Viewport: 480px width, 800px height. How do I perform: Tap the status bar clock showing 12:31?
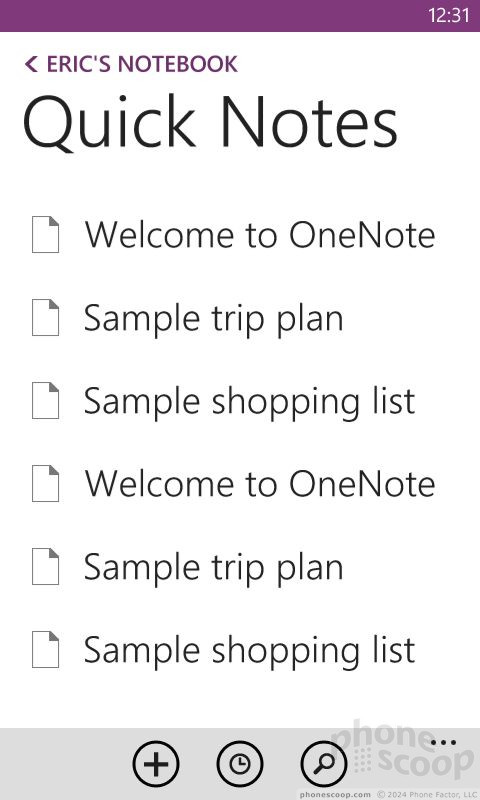449,15
